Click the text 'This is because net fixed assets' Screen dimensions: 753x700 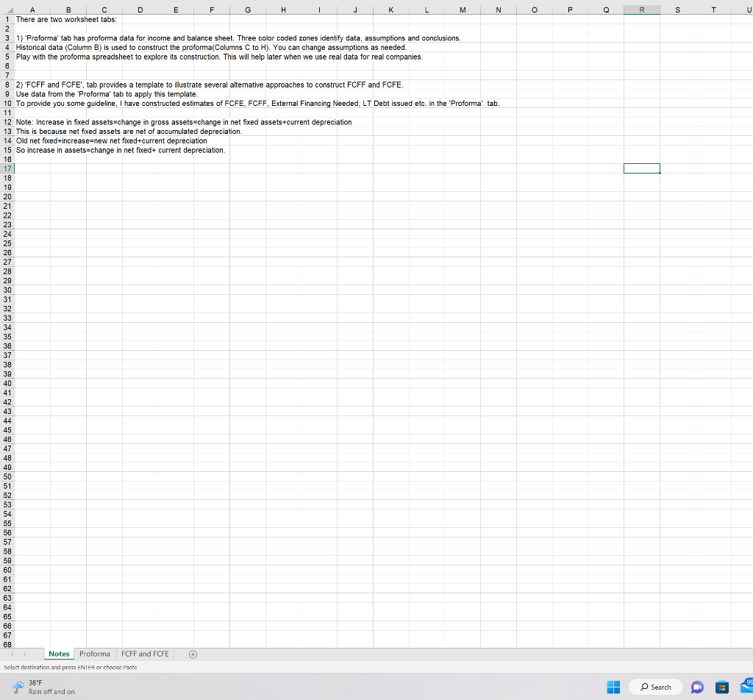pyautogui.click(x=129, y=132)
